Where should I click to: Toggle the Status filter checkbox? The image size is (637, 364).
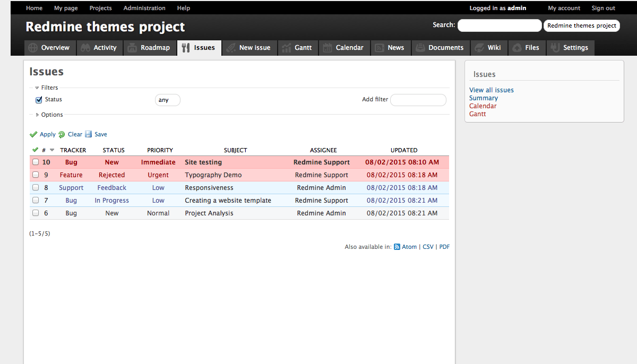tap(39, 100)
